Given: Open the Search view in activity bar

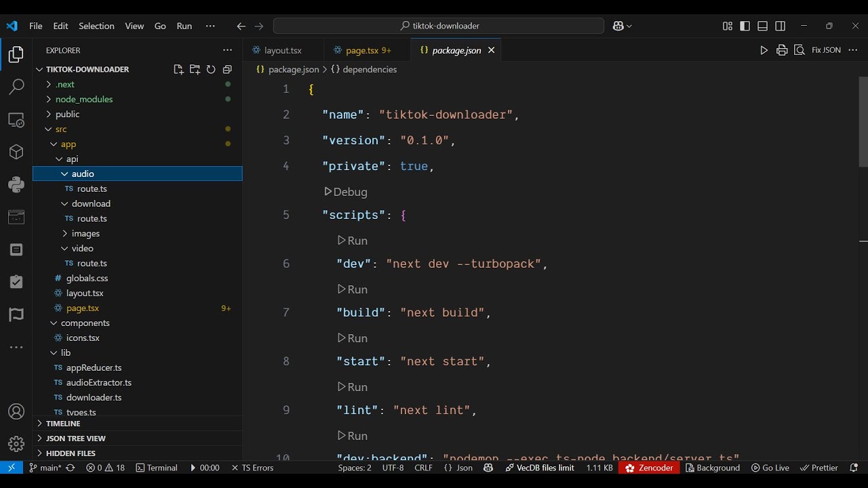Looking at the screenshot, I should 16,87.
